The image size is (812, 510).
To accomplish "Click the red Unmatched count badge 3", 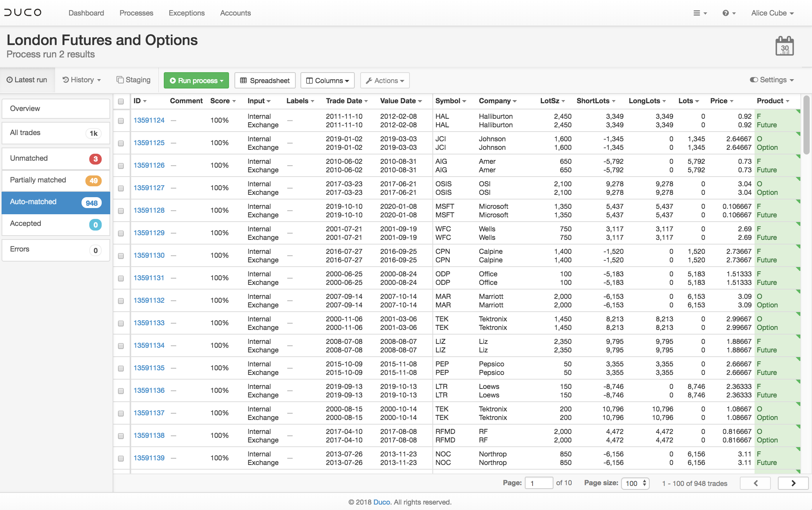I will coord(95,159).
